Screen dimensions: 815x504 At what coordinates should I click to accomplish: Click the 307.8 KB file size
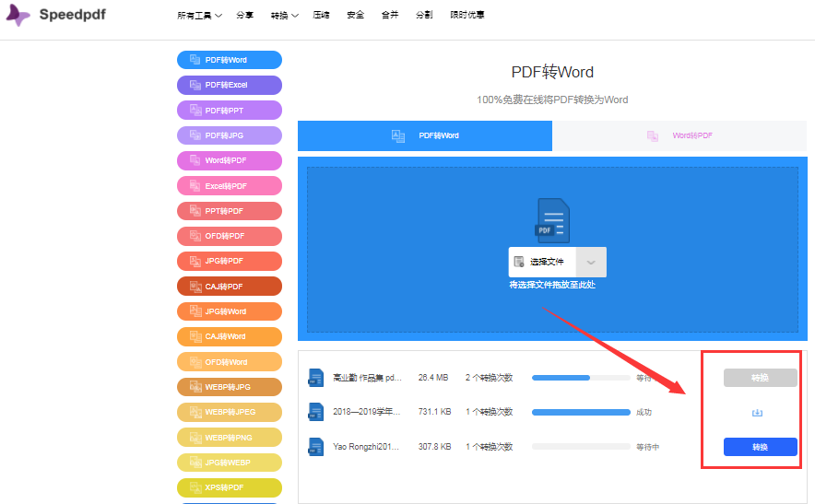pyautogui.click(x=434, y=447)
